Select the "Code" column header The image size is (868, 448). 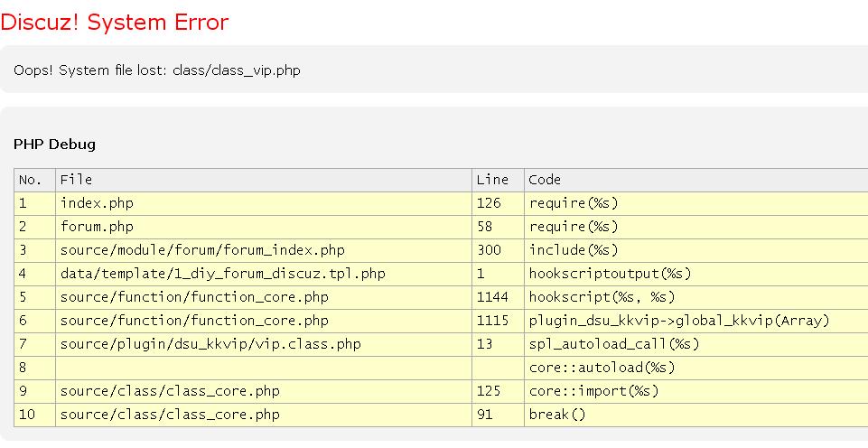pos(545,180)
